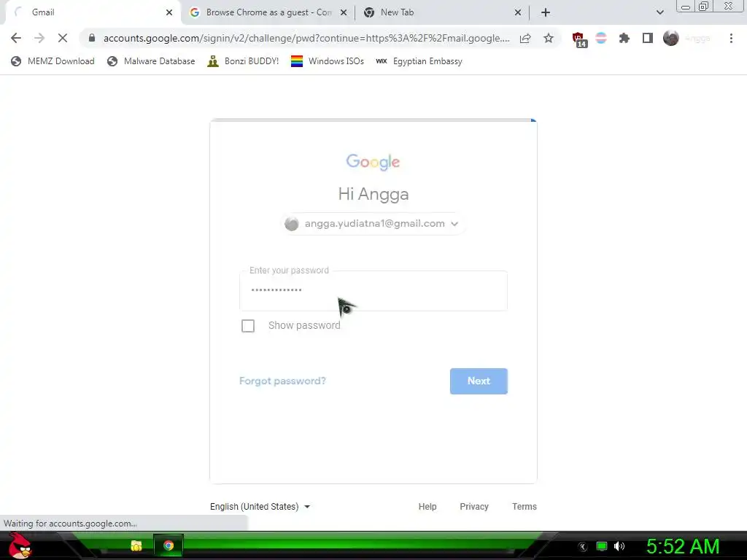The height and width of the screenshot is (560, 747).
Task: Click the 5:52 AM clock
Action: coord(682,546)
